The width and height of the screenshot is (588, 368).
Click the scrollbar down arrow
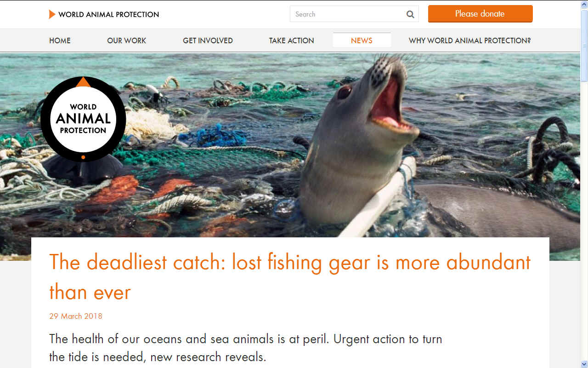(584, 364)
